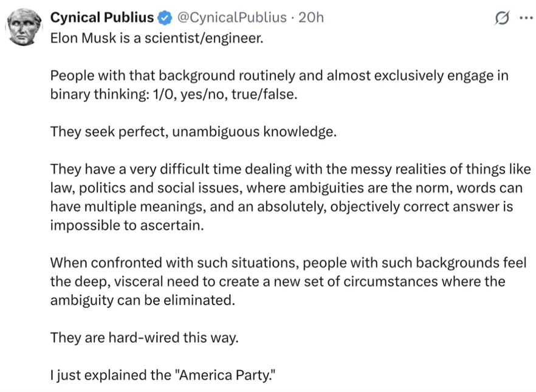Click 'They are hard-wired this way.'
536x392 pixels.
[x=144, y=338]
